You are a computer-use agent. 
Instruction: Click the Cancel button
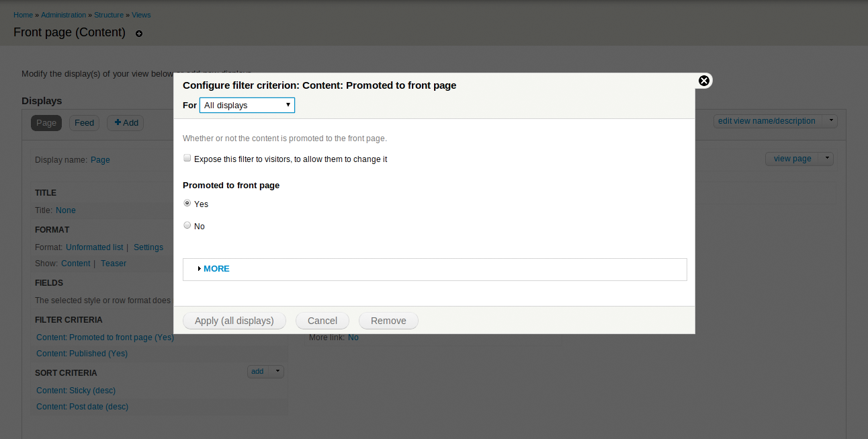pos(322,321)
